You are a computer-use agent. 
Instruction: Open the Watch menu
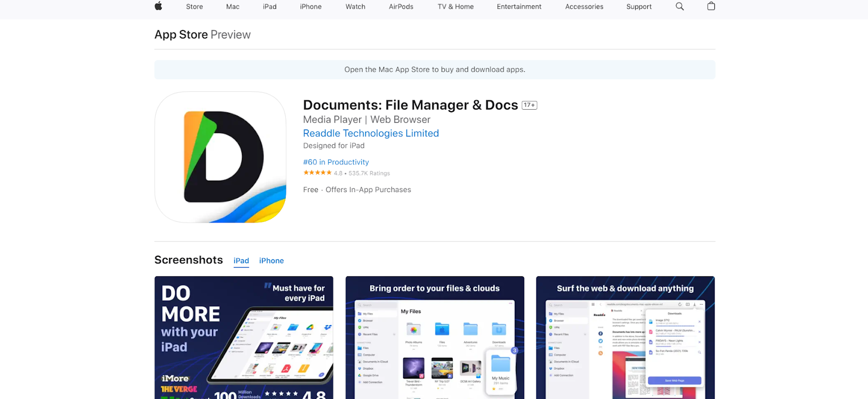click(x=355, y=7)
